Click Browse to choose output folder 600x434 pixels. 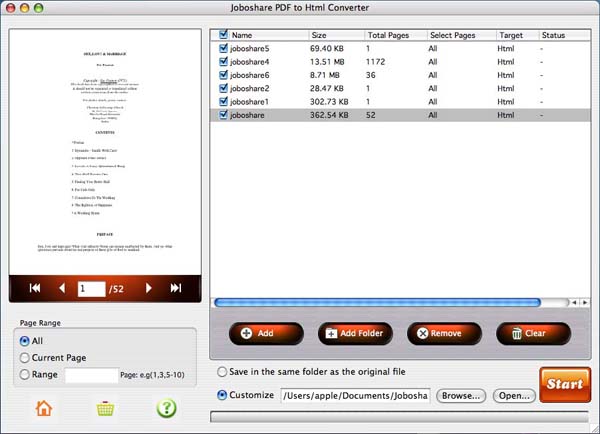coord(461,395)
